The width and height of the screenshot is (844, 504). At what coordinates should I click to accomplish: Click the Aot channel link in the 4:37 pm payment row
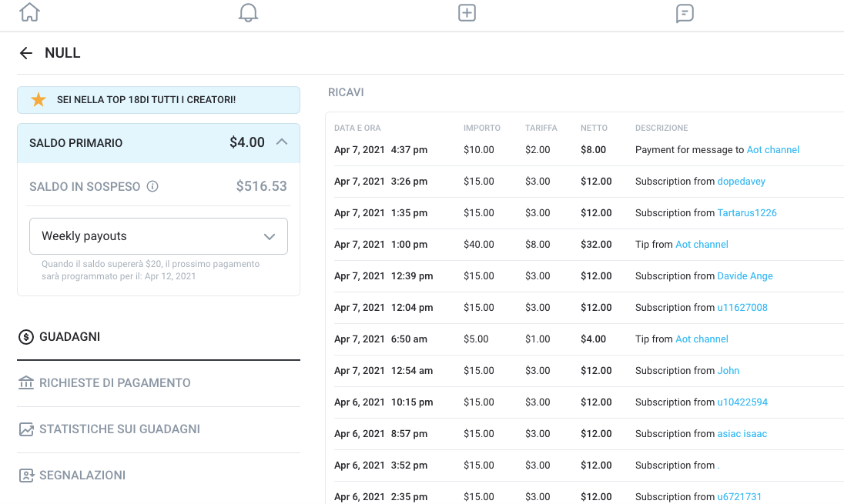(772, 150)
